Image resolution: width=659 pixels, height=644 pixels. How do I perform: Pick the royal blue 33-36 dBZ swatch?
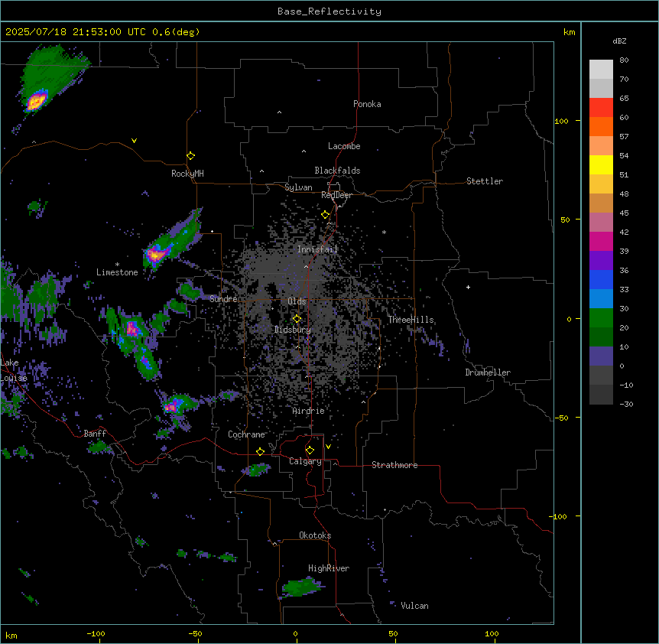[601, 279]
